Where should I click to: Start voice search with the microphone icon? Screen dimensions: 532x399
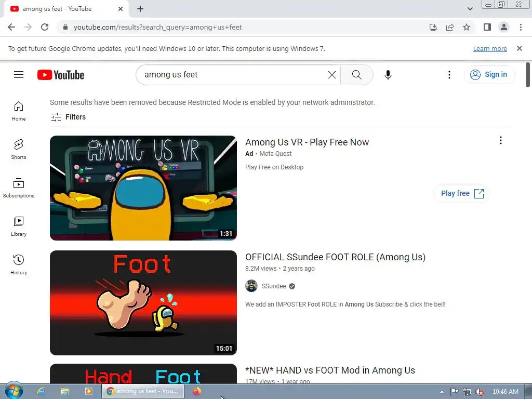pos(388,75)
